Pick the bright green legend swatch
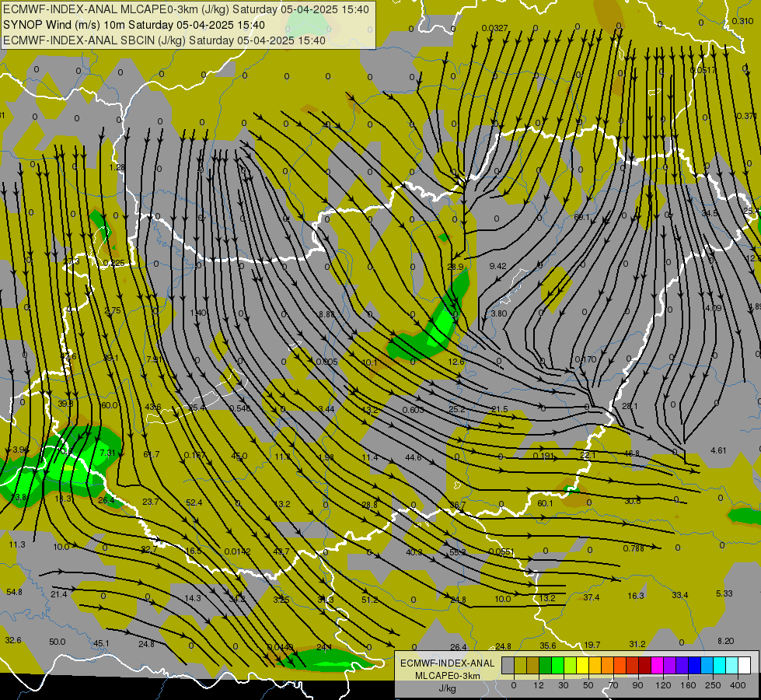The height and width of the screenshot is (700, 761). pos(557,666)
